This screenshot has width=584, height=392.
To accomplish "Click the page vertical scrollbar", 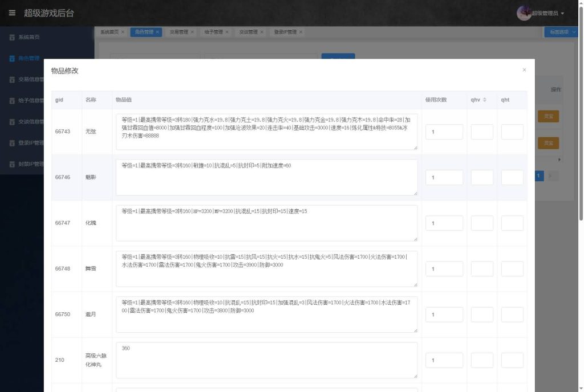I will (581, 114).
